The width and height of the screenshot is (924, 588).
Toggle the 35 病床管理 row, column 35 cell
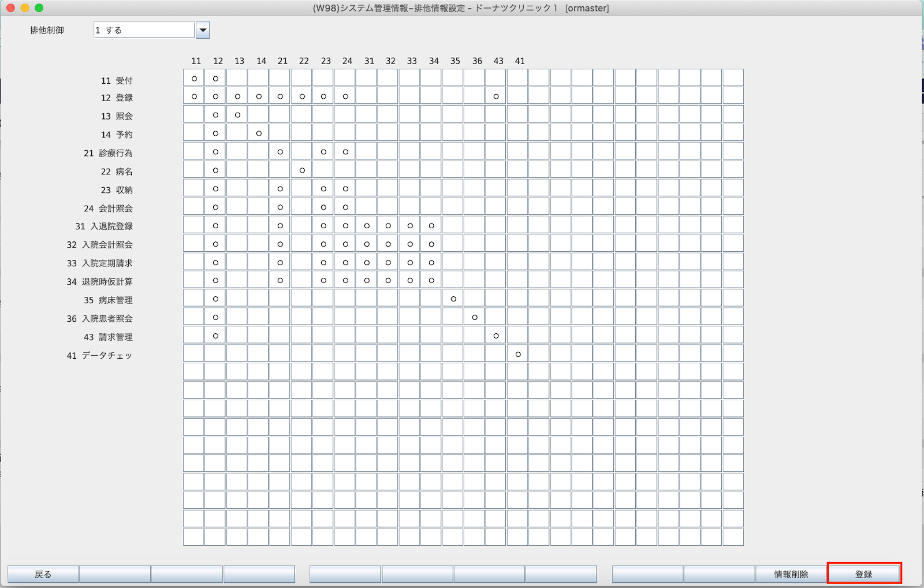coord(453,299)
